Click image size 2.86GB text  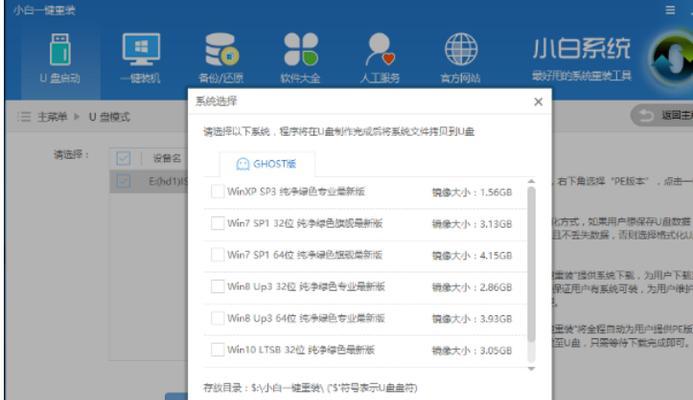472,287
